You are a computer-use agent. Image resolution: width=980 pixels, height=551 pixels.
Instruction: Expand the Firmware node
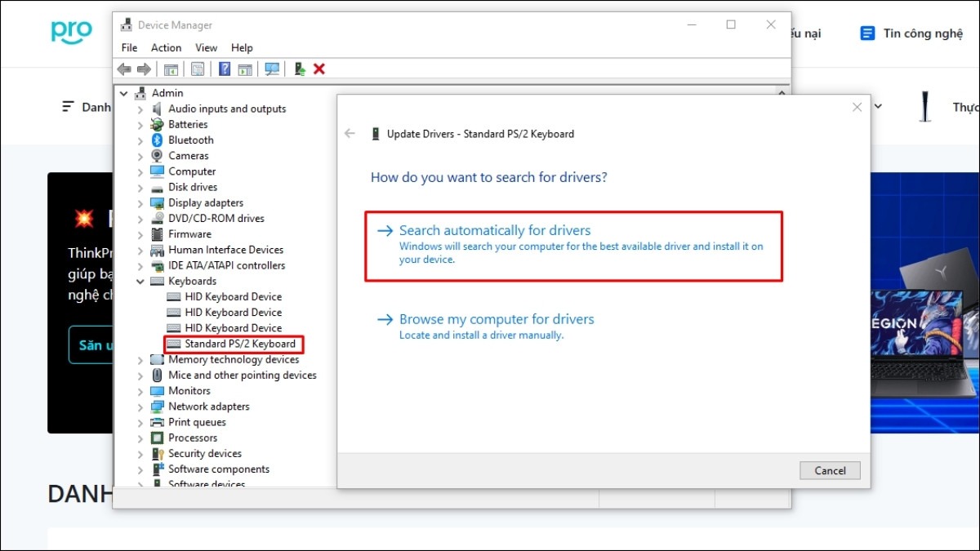tap(140, 234)
